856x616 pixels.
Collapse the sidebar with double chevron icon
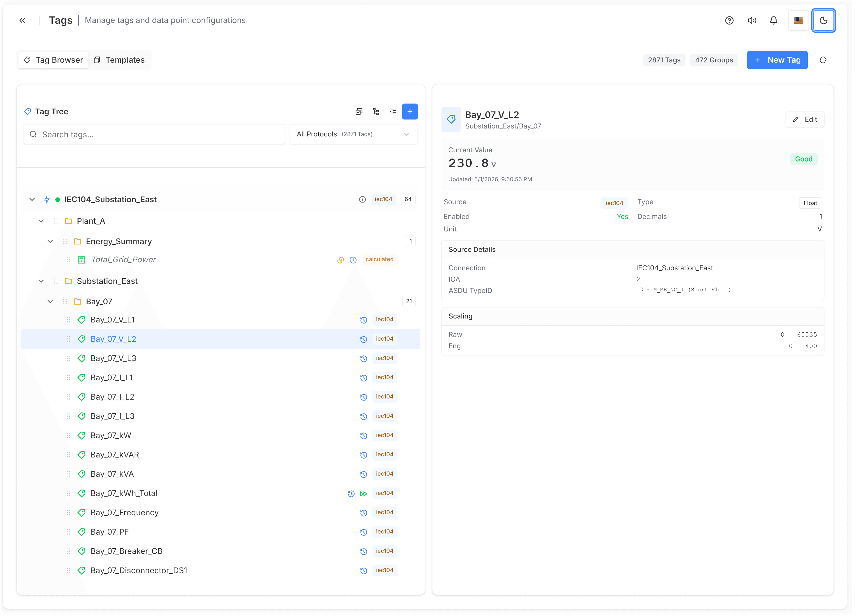click(x=22, y=20)
